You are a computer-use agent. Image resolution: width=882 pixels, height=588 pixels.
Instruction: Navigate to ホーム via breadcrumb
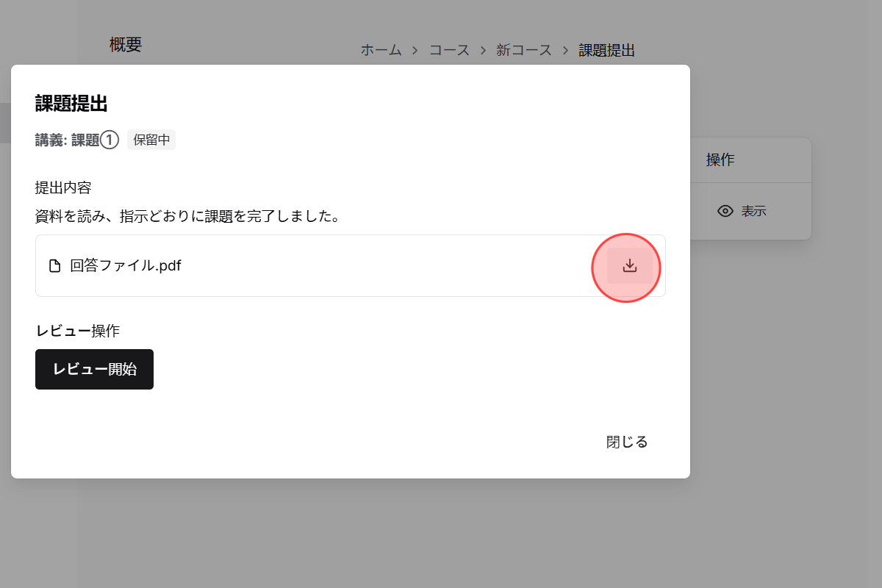click(380, 50)
